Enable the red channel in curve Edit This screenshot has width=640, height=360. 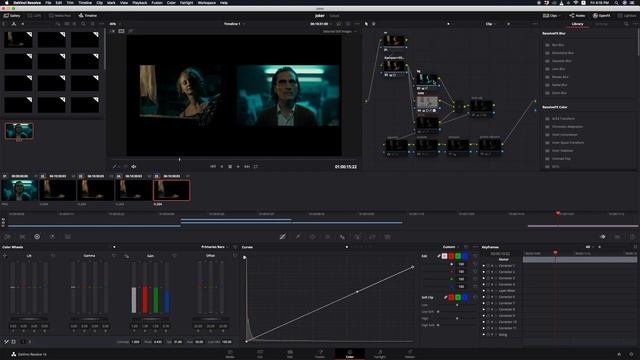coord(451,256)
